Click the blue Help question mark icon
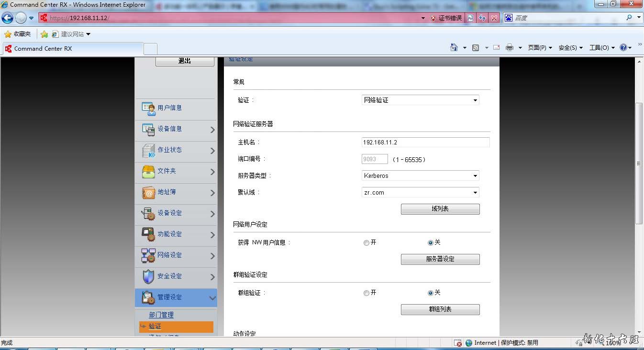 623,47
